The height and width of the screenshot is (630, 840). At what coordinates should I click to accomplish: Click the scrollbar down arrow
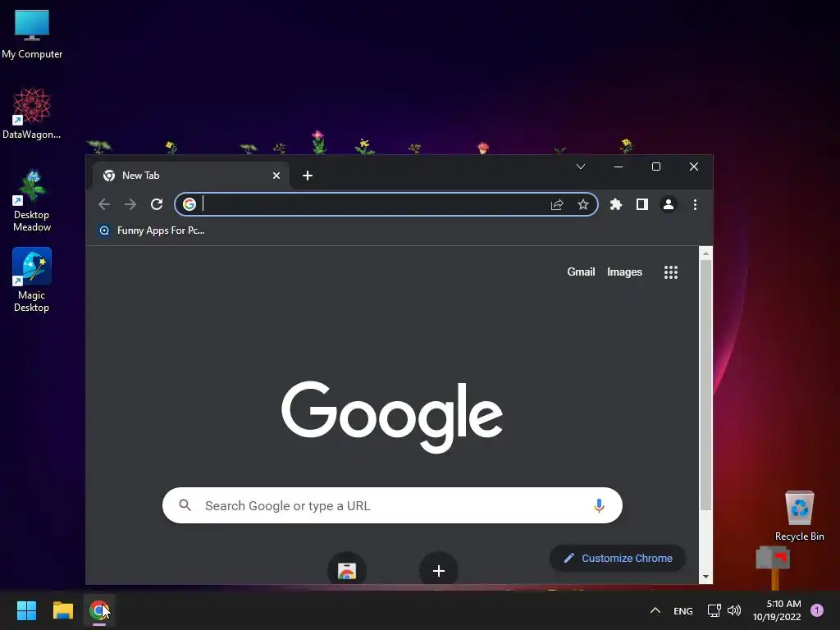705,577
